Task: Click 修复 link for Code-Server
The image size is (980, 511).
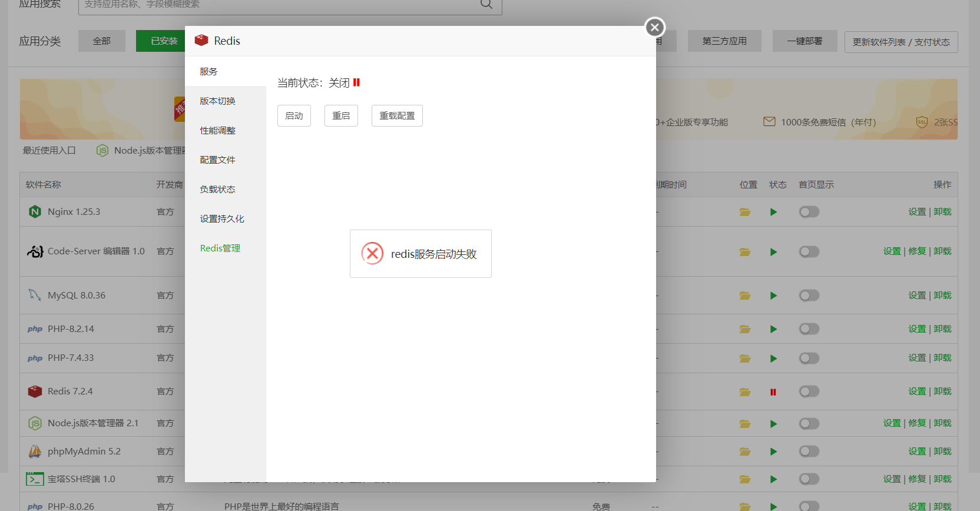Action: click(917, 251)
